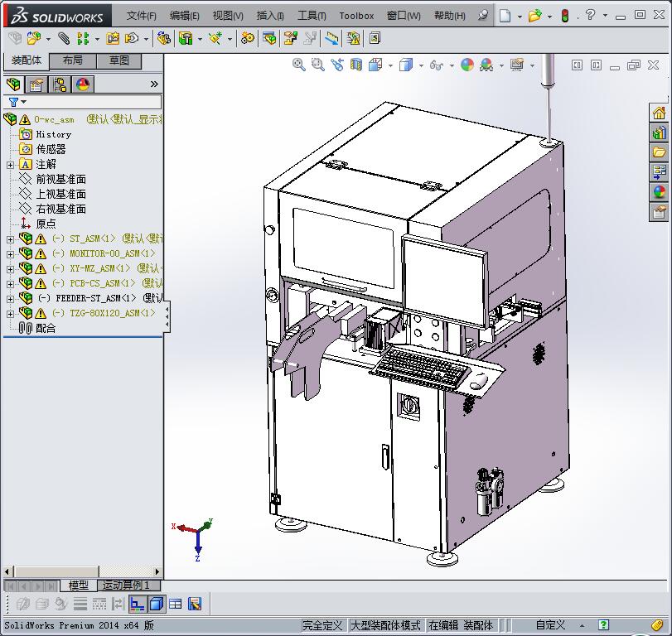This screenshot has width=672, height=636.
Task: Open the FeatureManager design tree tab icon
Action: (14, 84)
